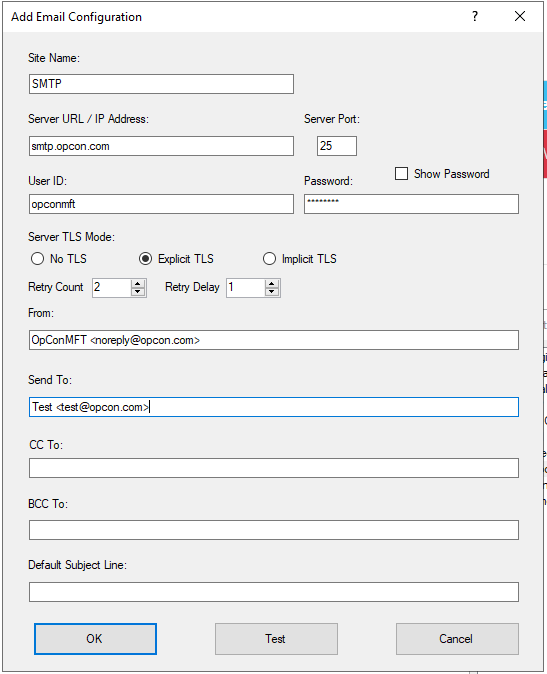Viewport: 547px width, 674px height.
Task: Focus the Password input field
Action: 411,204
